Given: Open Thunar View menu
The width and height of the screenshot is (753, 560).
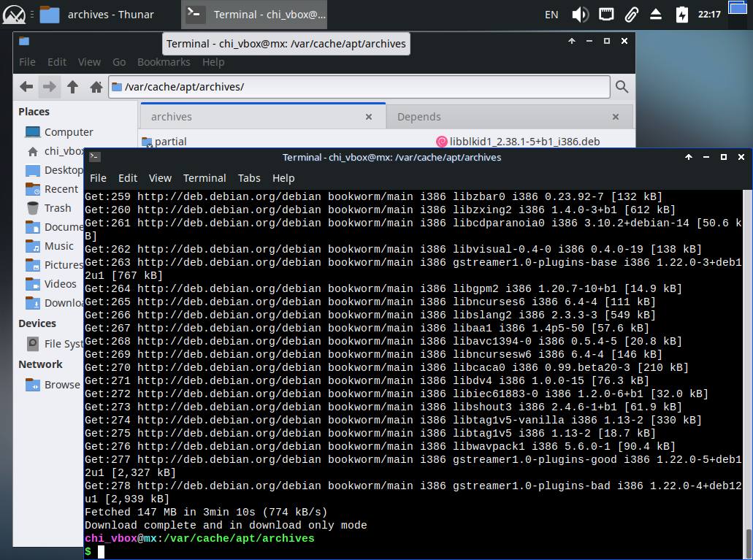Looking at the screenshot, I should (x=89, y=62).
